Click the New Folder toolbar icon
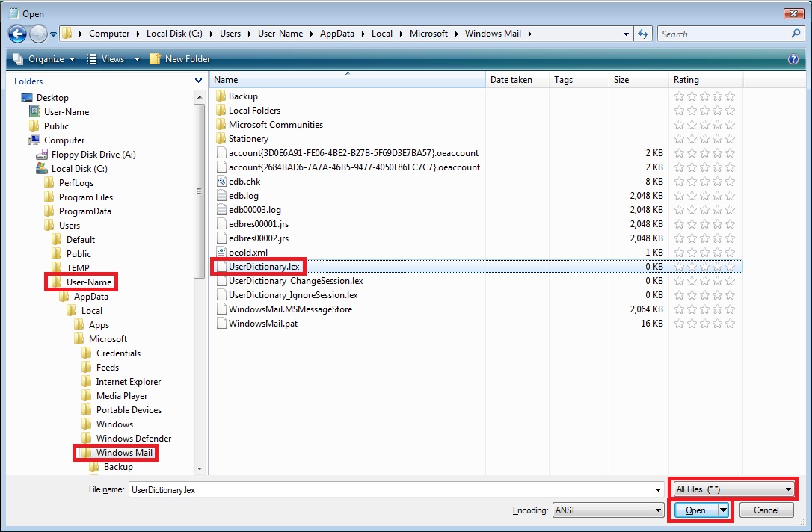Image resolution: width=812 pixels, height=532 pixels. [x=155, y=59]
